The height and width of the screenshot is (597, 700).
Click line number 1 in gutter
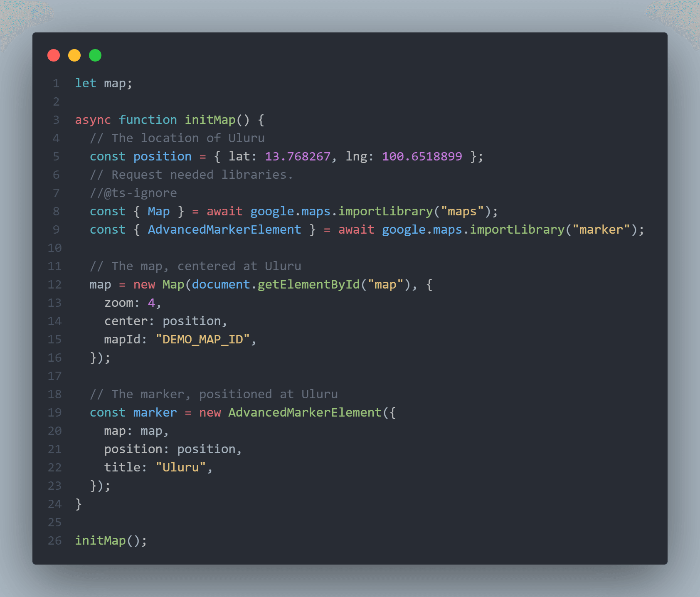pyautogui.click(x=56, y=84)
